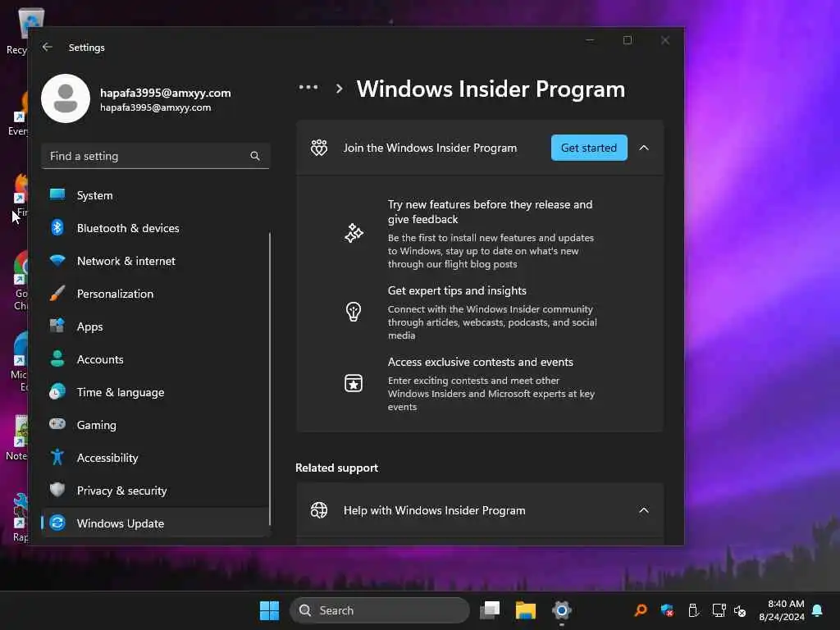Click the globe help icon
The height and width of the screenshot is (630, 840).
(319, 510)
